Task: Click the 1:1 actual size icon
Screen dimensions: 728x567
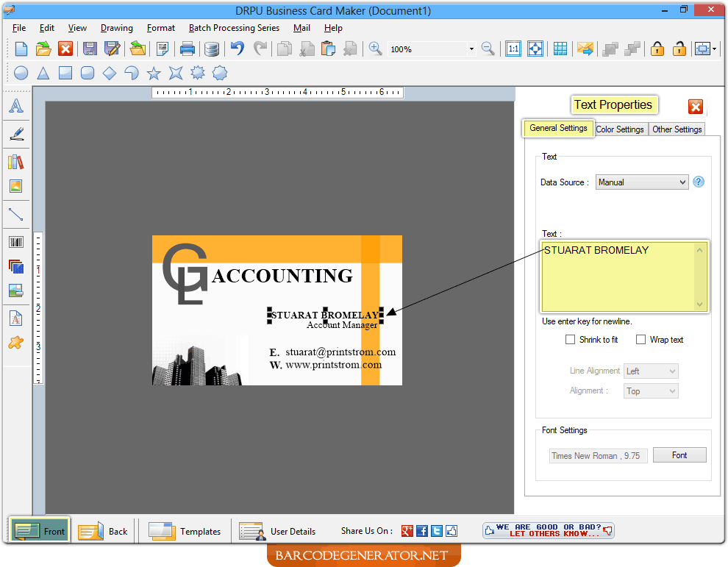Action: [x=513, y=49]
